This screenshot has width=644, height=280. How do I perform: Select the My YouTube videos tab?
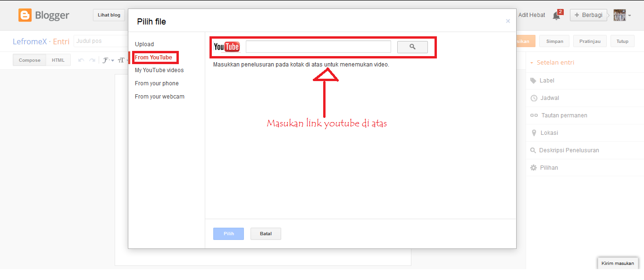pos(159,70)
